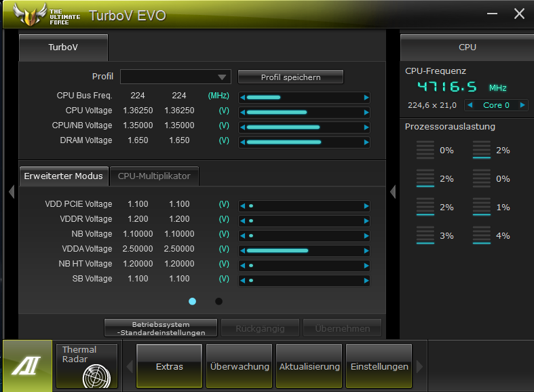This screenshot has width=534, height=392.
Task: Increase NB HT Voltage with right arrow
Action: tap(366, 265)
